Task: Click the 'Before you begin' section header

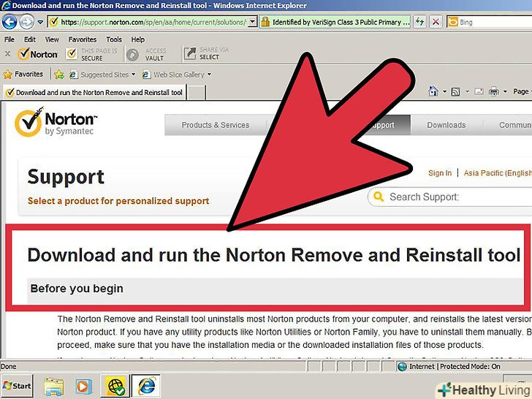Action: [x=77, y=289]
